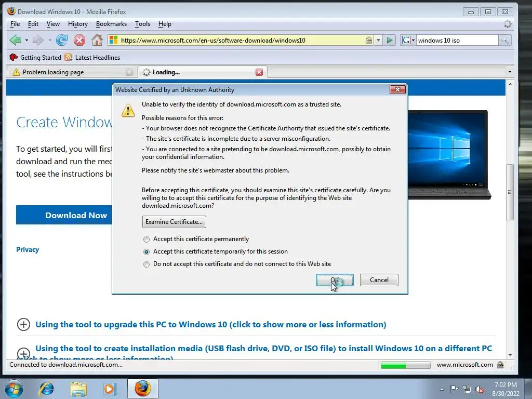
Task: Click the Microsoft site favicon in address bar
Action: click(x=113, y=41)
